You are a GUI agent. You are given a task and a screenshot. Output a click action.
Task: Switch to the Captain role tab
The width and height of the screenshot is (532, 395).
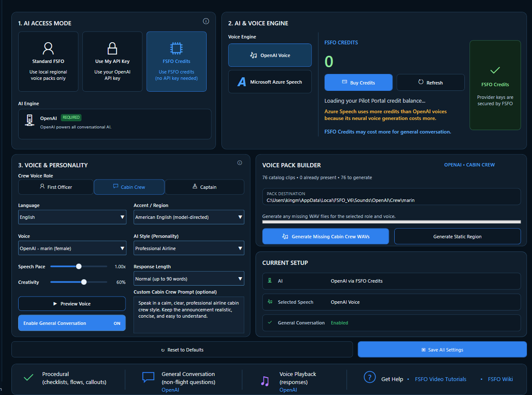[205, 187]
